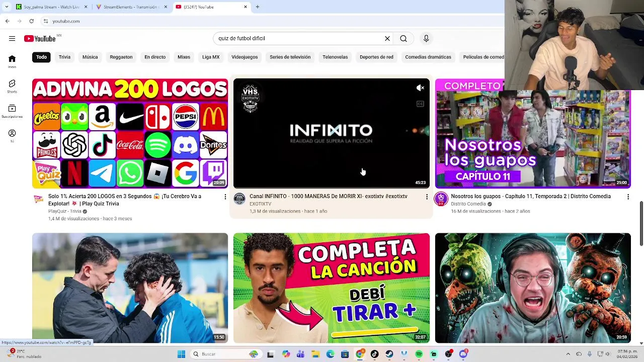Go to Inicio in the sidebar
The width and height of the screenshot is (644, 362).
[12, 61]
